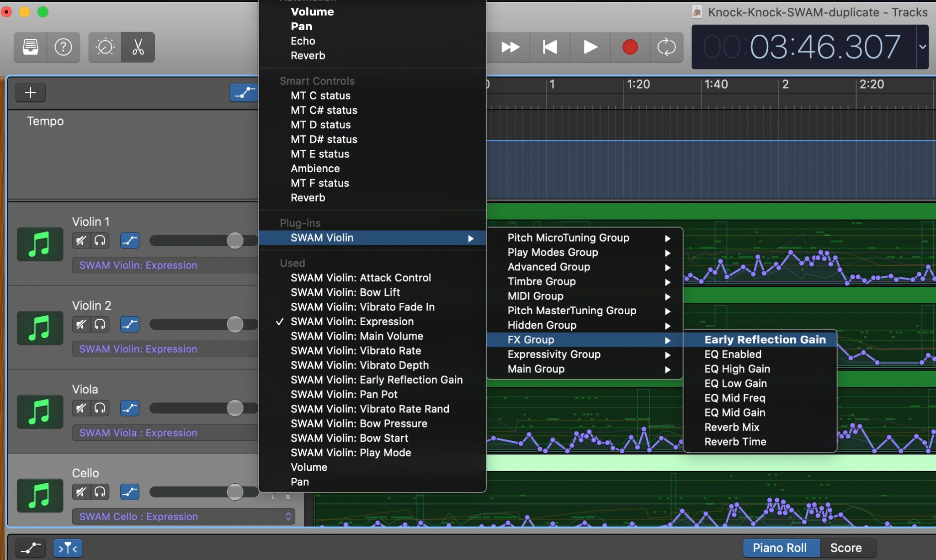Switch to the Score tab

[x=846, y=548]
